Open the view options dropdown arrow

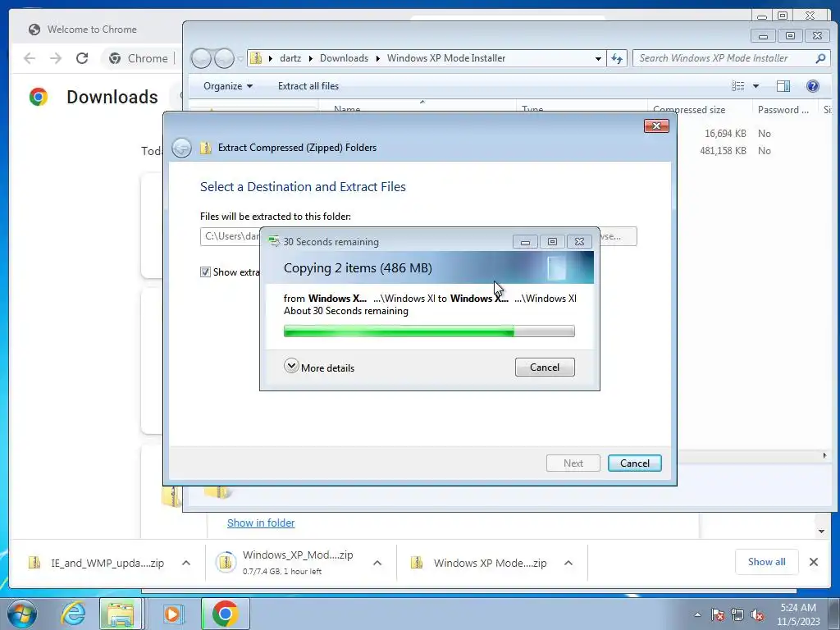(x=756, y=85)
